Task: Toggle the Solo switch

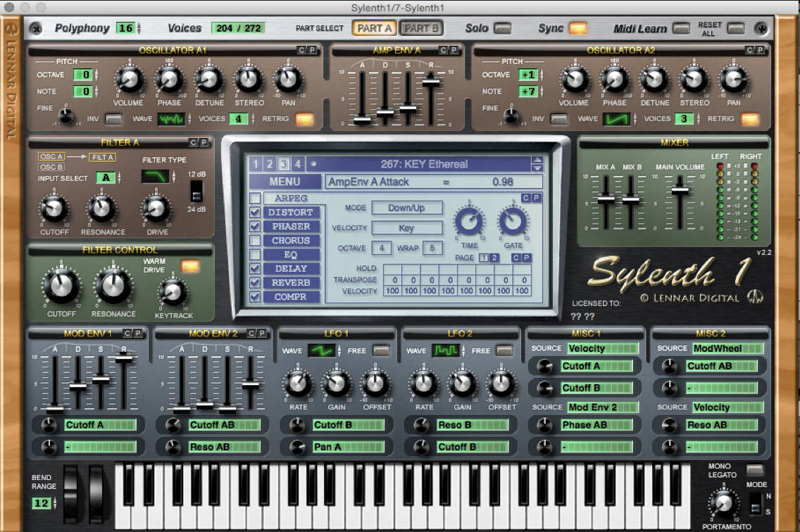Action: [x=503, y=28]
